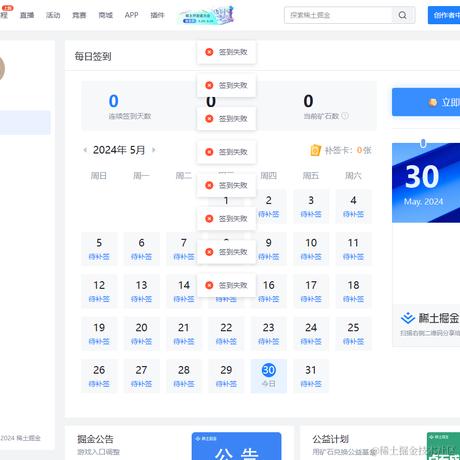Select day 17 in the calendar
The image size is (460, 460).
[311, 291]
